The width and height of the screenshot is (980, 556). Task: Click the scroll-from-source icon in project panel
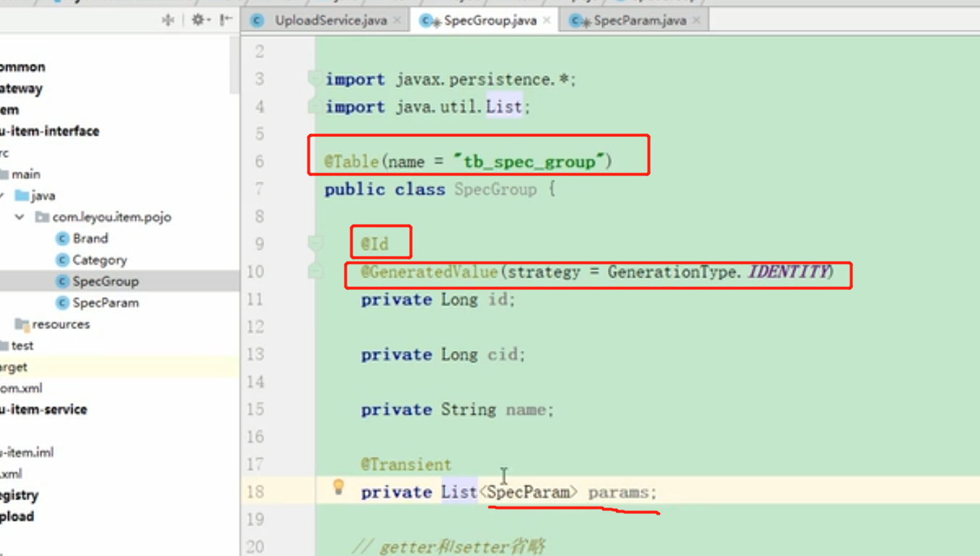coord(168,20)
